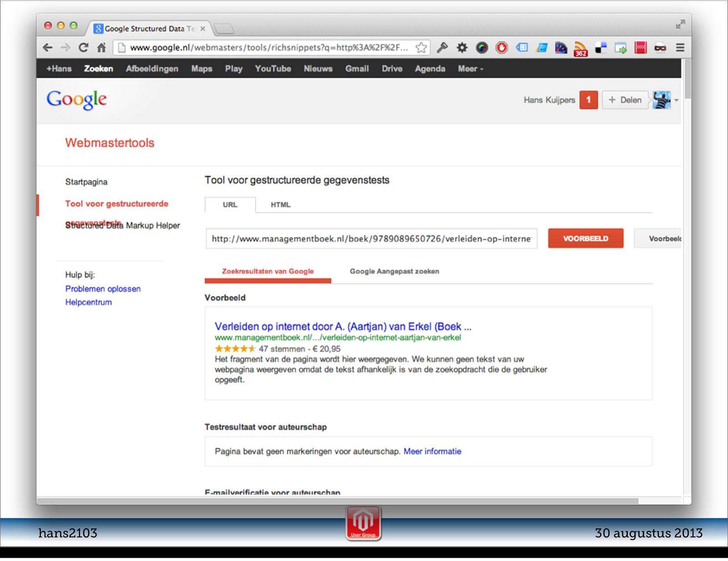Open Drive in the Google bar
728x561 pixels.
pyautogui.click(x=392, y=69)
